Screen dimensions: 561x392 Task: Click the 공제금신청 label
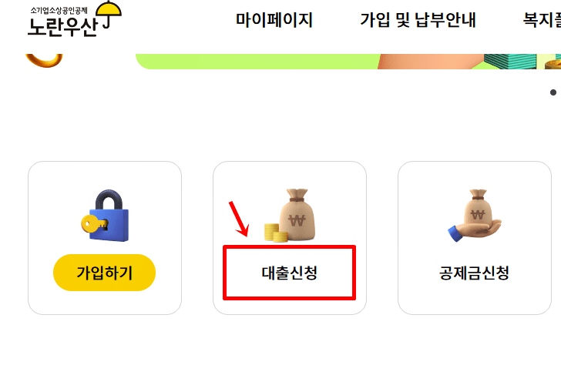pos(475,273)
